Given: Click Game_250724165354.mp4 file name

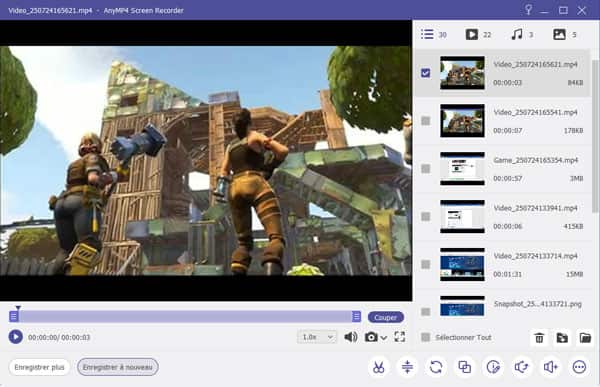Looking at the screenshot, I should coord(535,160).
